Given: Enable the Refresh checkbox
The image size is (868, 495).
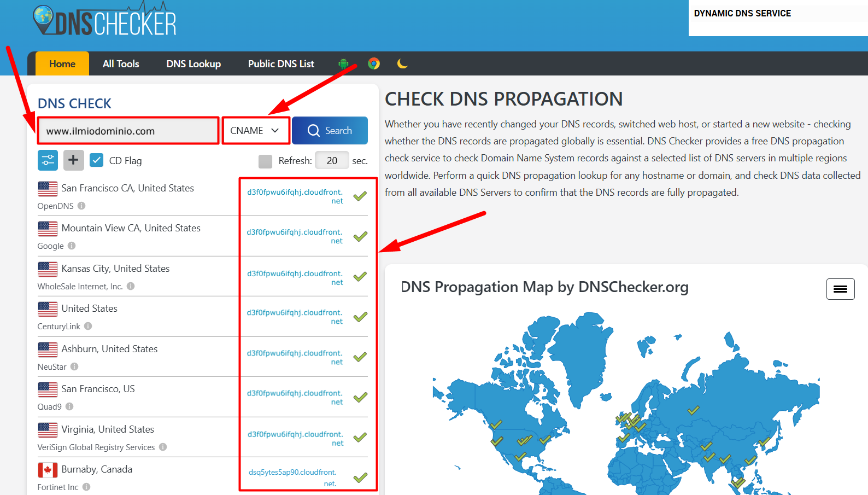Looking at the screenshot, I should [265, 161].
